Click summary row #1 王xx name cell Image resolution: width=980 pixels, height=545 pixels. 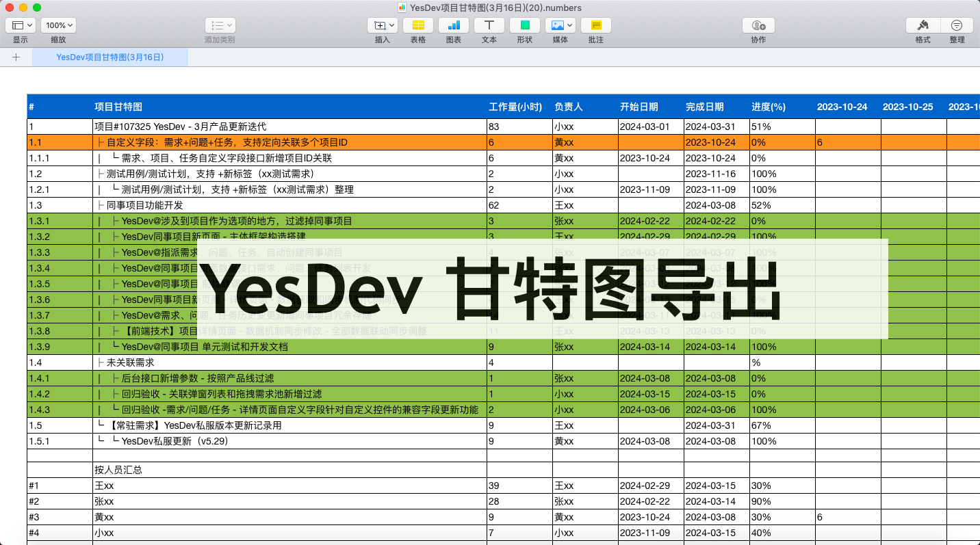289,486
